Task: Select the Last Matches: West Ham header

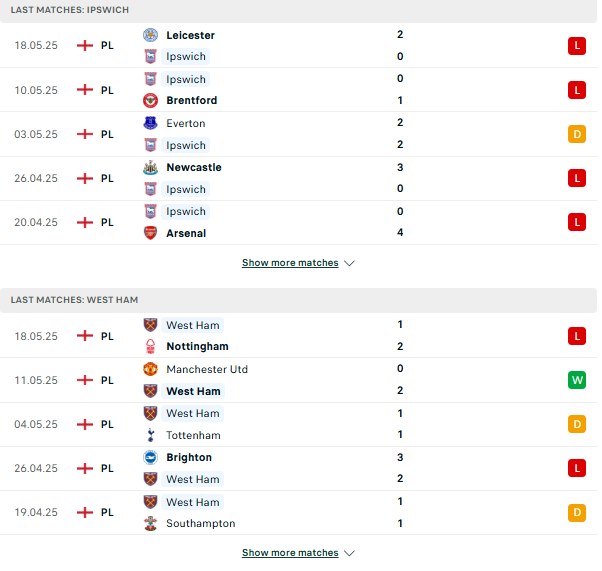Action: pyautogui.click(x=298, y=300)
